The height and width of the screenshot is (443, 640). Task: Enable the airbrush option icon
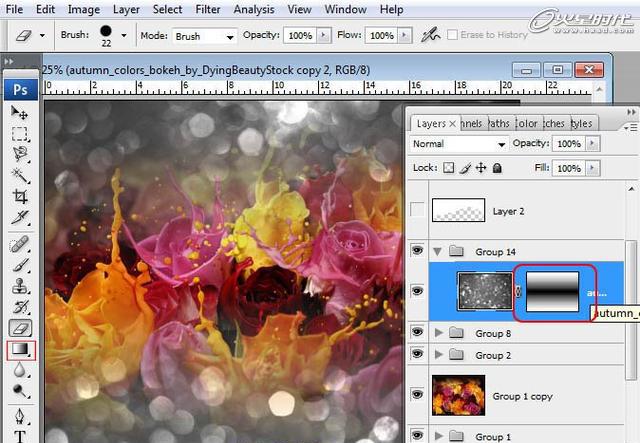430,36
